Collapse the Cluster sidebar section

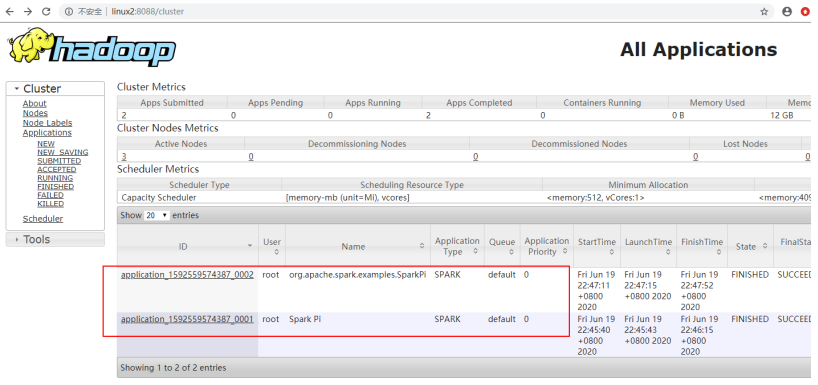(x=55, y=89)
